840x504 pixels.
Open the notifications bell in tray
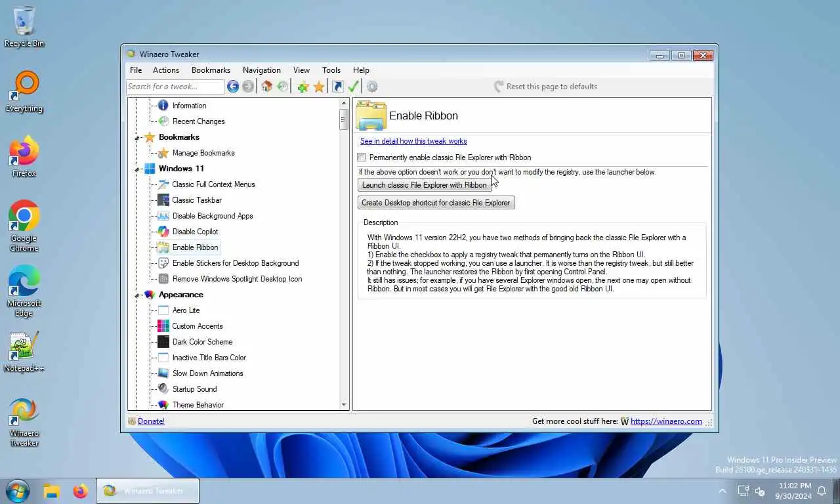pos(821,491)
